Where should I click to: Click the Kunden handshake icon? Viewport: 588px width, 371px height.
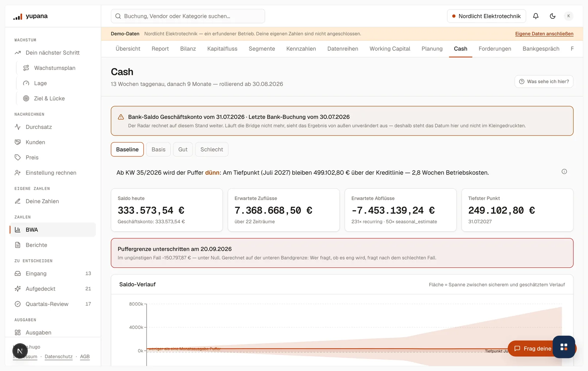click(18, 142)
